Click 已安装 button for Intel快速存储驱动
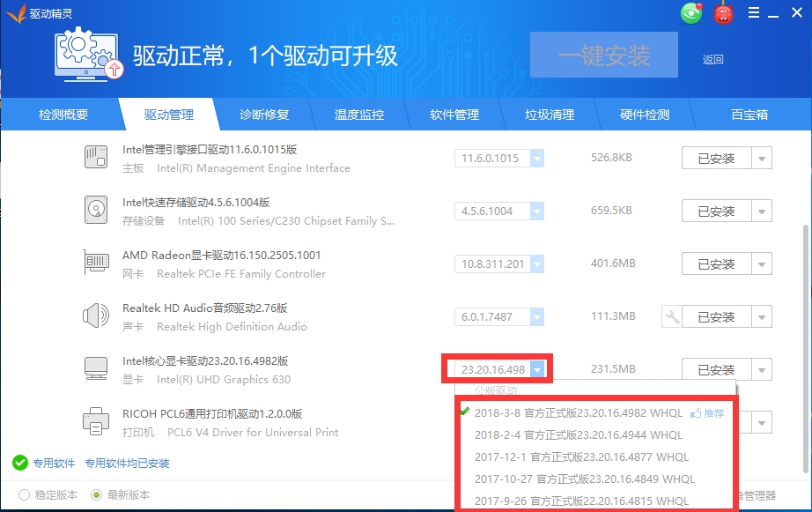This screenshot has width=812, height=512. click(717, 211)
